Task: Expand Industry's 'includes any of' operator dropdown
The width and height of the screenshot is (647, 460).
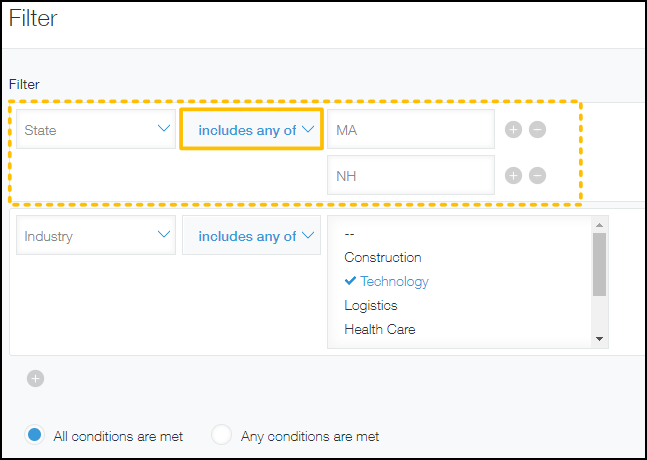Action: coord(252,236)
